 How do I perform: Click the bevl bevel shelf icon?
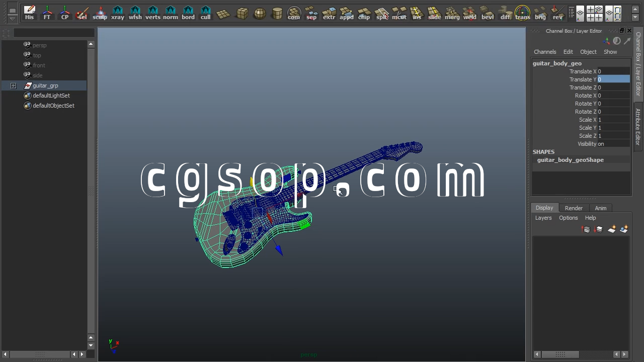point(488,13)
